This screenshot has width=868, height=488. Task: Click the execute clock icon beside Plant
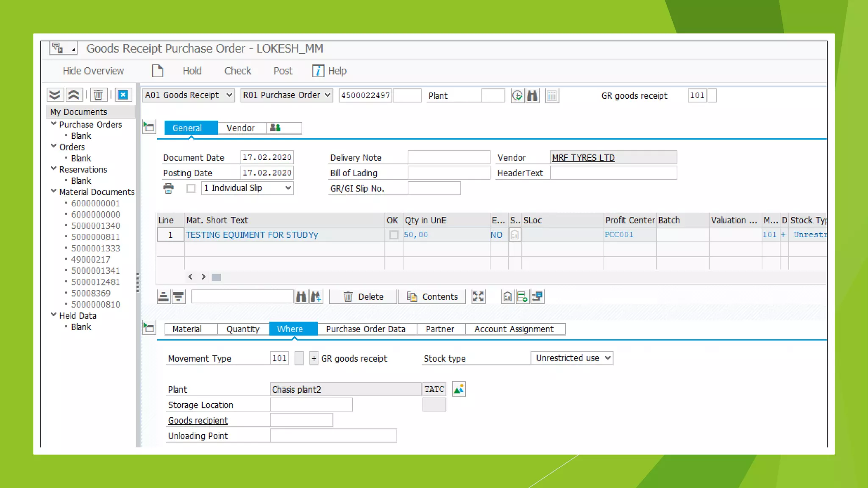click(517, 96)
